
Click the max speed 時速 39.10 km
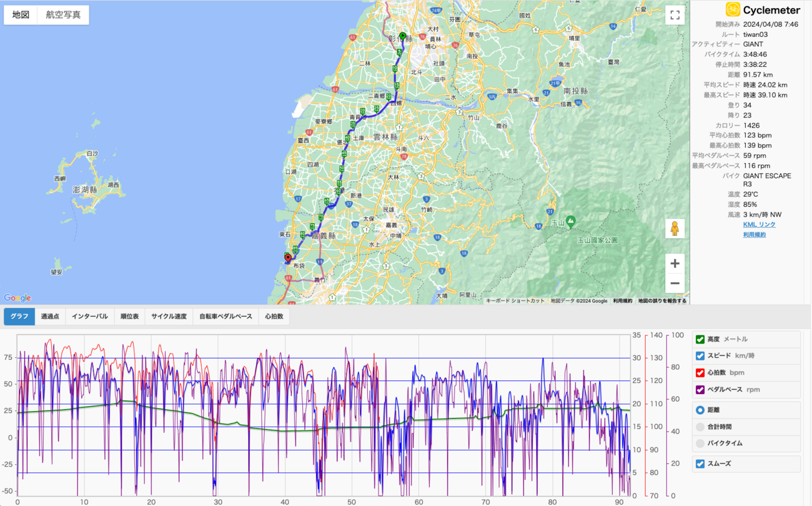point(765,95)
